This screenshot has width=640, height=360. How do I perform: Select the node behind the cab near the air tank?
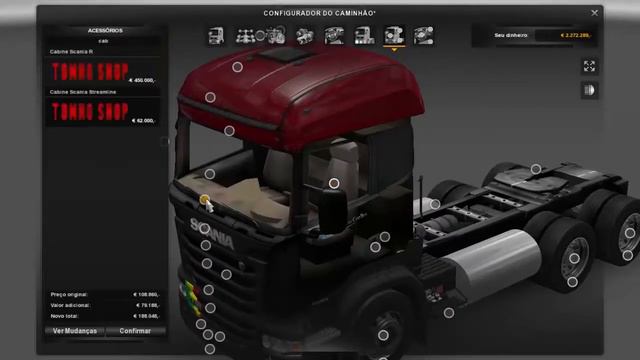pyautogui.click(x=435, y=204)
